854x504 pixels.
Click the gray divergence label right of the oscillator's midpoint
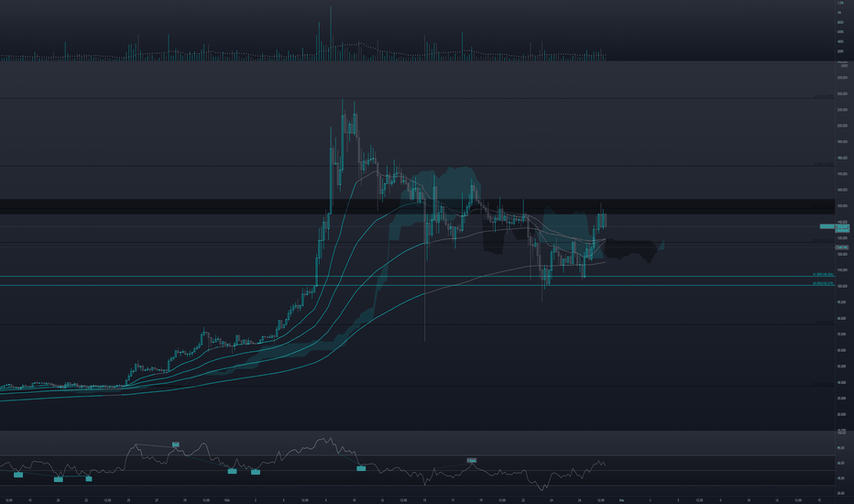point(472,460)
